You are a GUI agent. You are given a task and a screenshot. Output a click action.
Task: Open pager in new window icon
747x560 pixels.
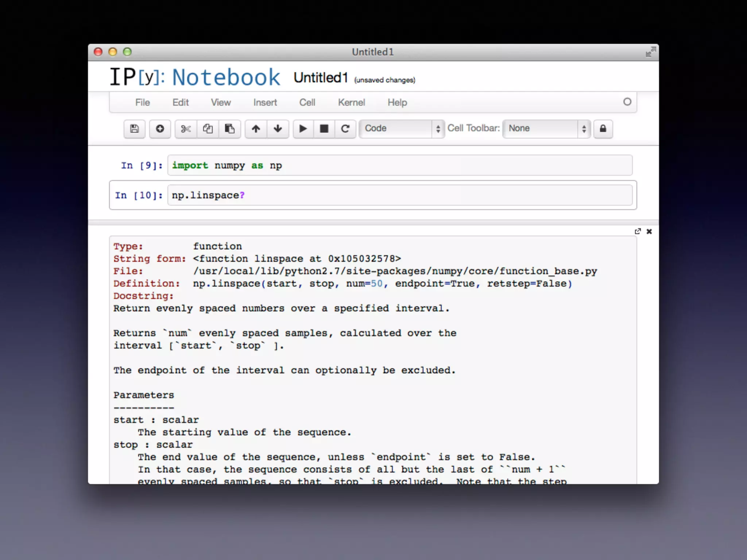point(638,232)
